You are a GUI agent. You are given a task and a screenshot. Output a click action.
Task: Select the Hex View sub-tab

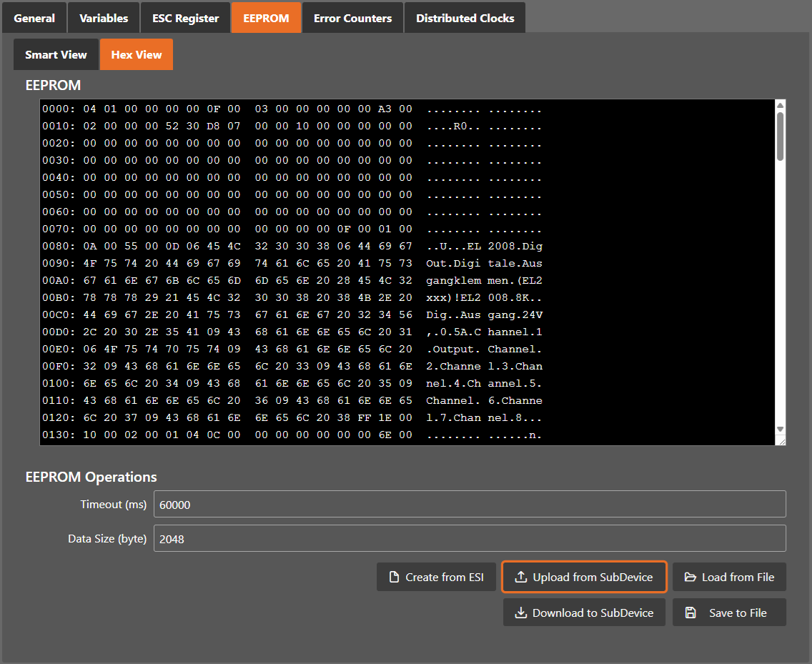pyautogui.click(x=137, y=54)
